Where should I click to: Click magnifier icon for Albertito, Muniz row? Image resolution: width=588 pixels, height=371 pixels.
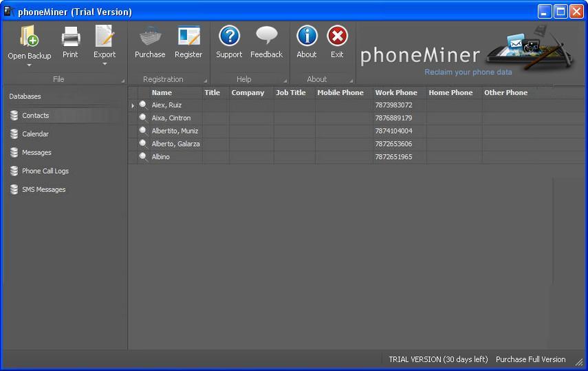143,131
